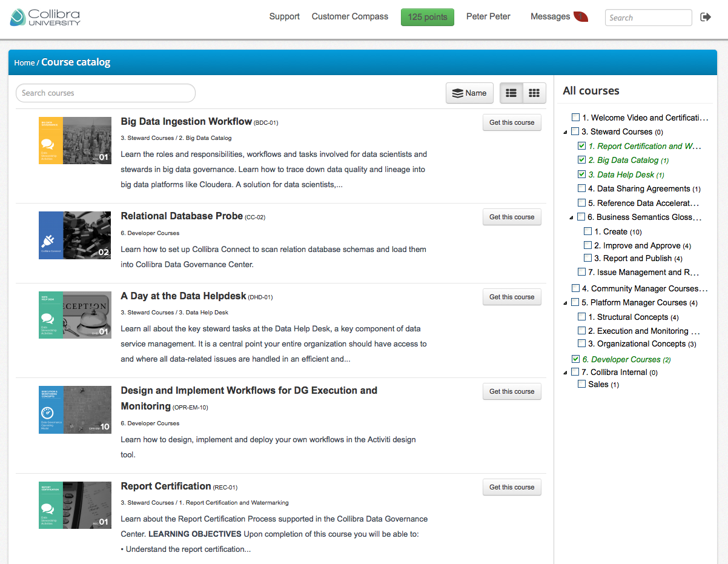Open A Day at the Data Helpdesk thumbnail
Viewport: 728px width, 564px height.
tap(75, 315)
